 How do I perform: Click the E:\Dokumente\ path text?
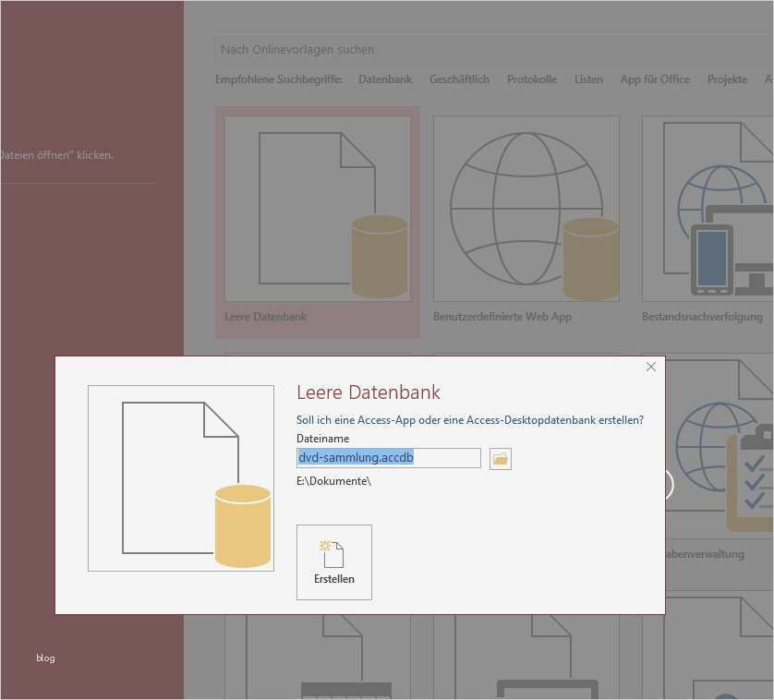333,480
